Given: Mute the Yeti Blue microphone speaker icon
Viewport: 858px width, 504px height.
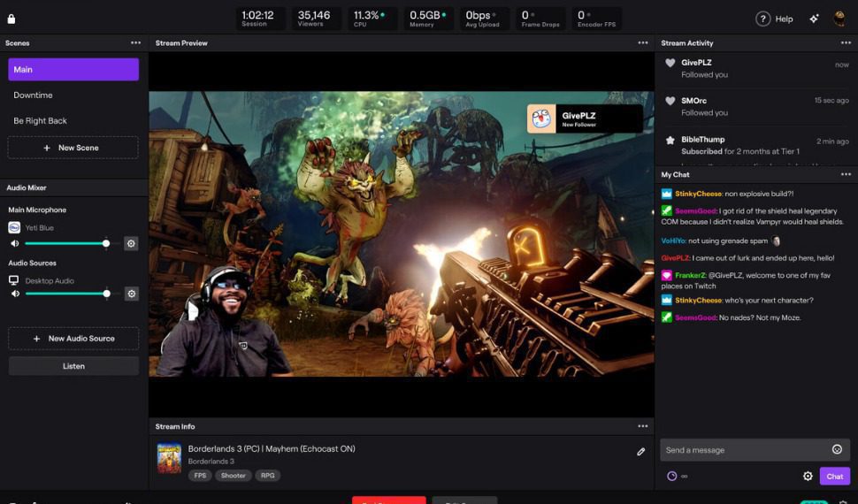Looking at the screenshot, I should point(15,243).
